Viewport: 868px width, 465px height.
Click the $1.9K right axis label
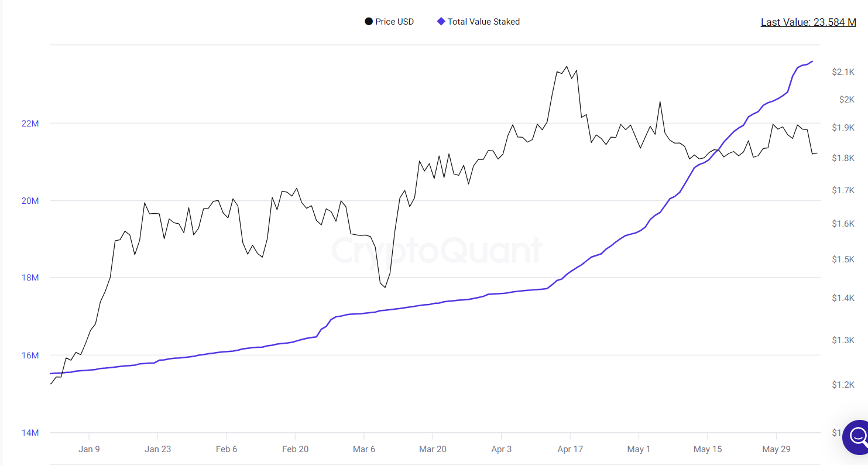(843, 128)
